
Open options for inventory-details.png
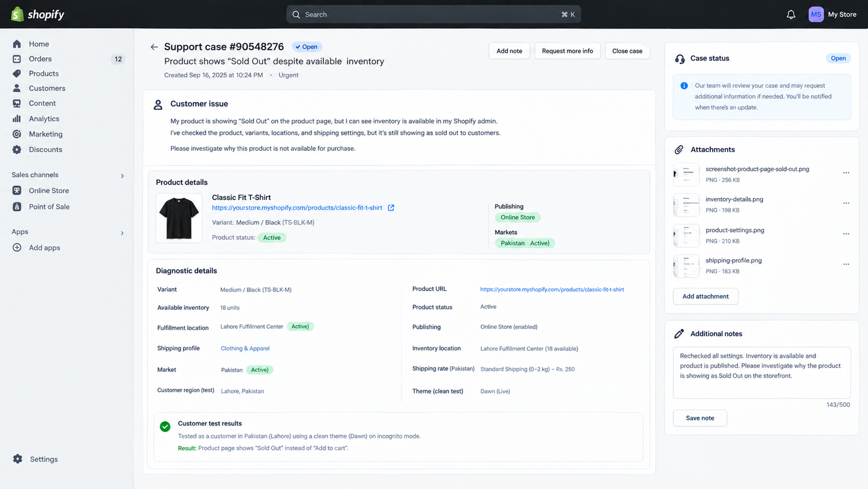(846, 203)
